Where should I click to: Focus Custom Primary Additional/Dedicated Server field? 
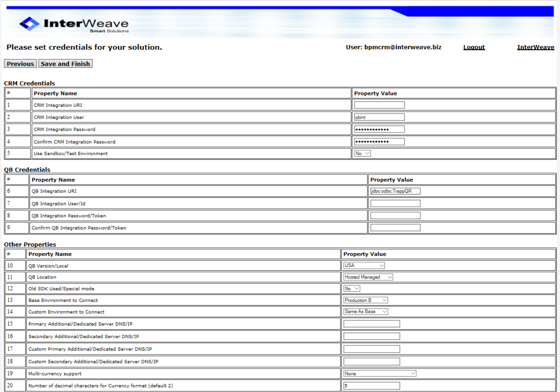pyautogui.click(x=372, y=349)
